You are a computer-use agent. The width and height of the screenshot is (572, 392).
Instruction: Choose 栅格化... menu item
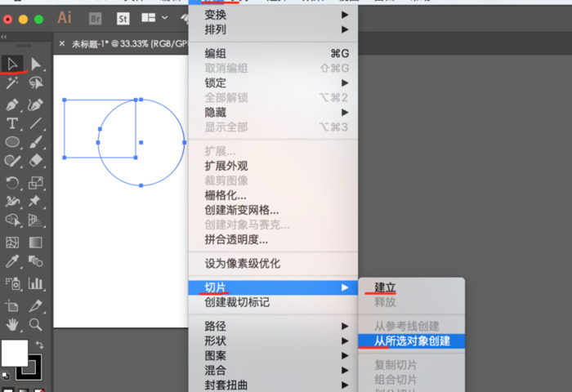point(273,195)
